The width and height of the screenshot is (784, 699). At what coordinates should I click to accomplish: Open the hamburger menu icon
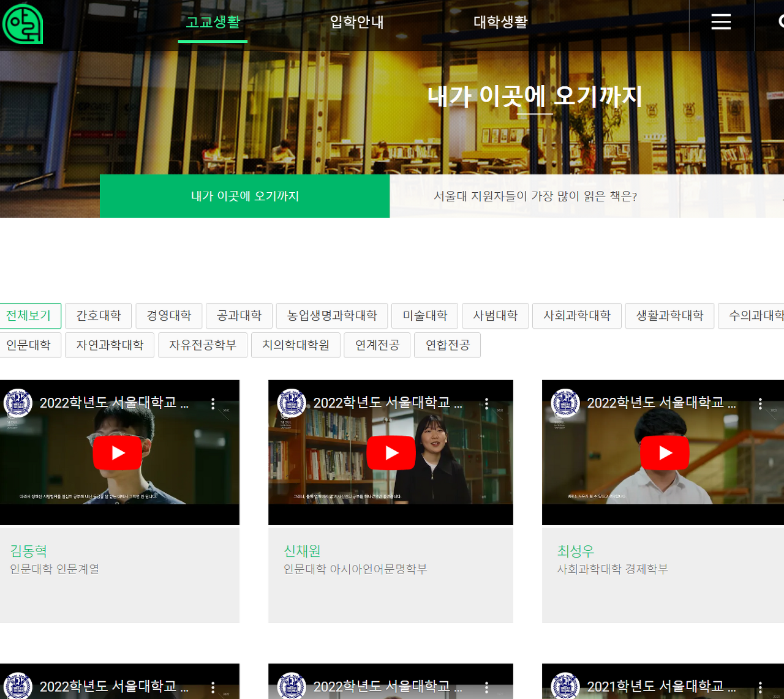click(x=721, y=22)
